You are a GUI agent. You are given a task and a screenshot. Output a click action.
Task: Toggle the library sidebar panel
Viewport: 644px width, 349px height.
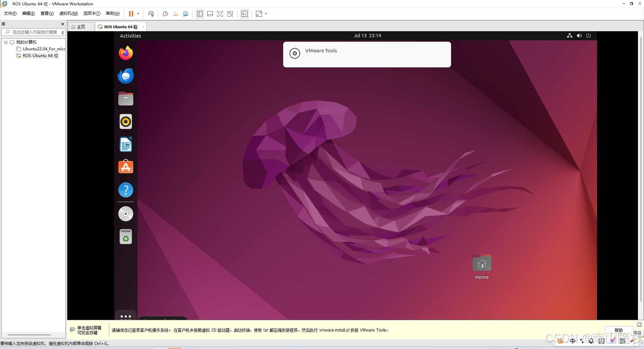[200, 14]
